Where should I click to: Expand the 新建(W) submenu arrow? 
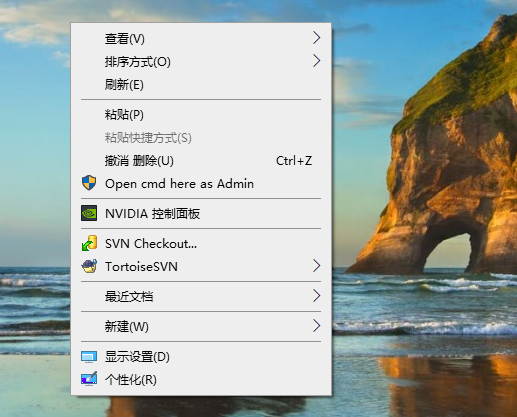[316, 326]
